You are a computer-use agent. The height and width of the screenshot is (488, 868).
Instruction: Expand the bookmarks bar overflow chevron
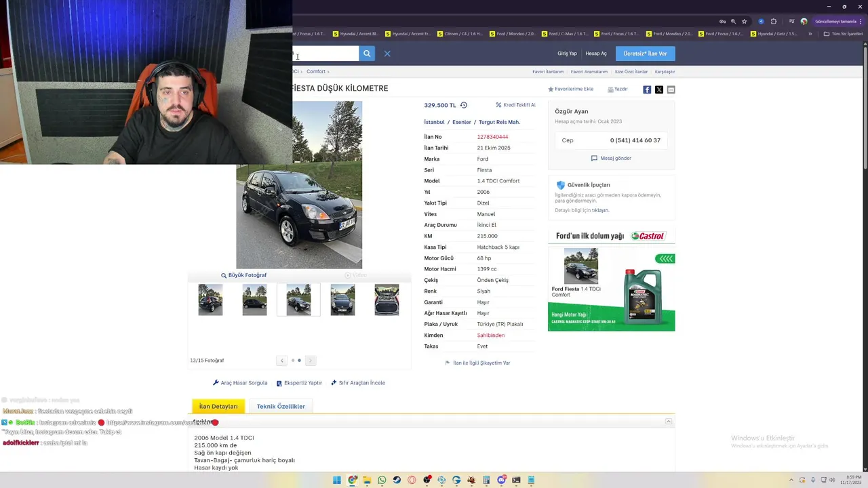click(810, 34)
